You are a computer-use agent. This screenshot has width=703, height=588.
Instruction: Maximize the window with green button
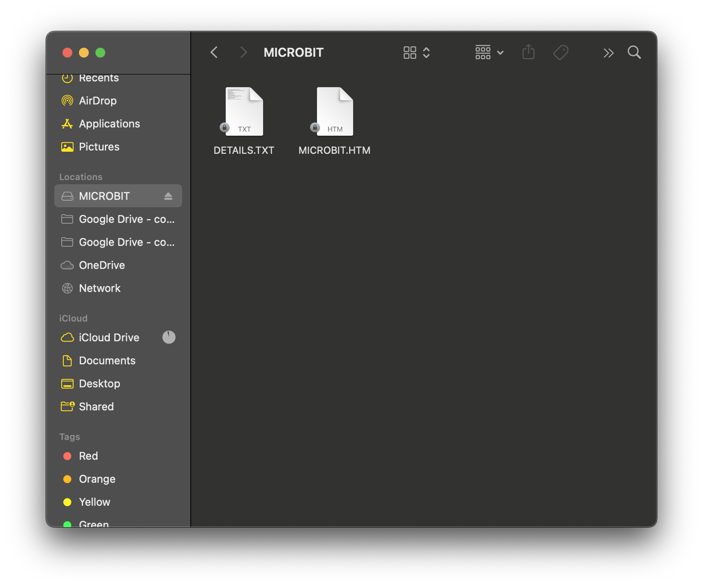pyautogui.click(x=100, y=53)
